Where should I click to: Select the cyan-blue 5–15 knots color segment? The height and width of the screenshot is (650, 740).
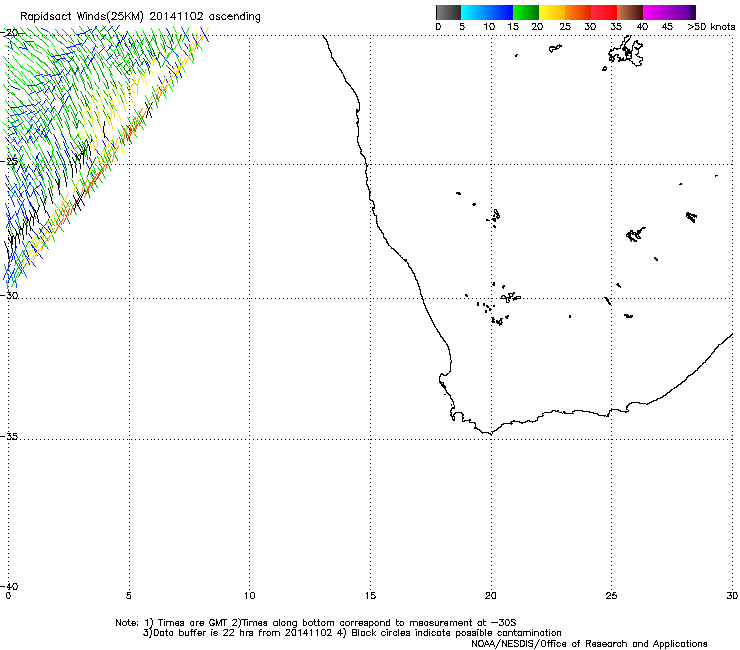[x=487, y=12]
